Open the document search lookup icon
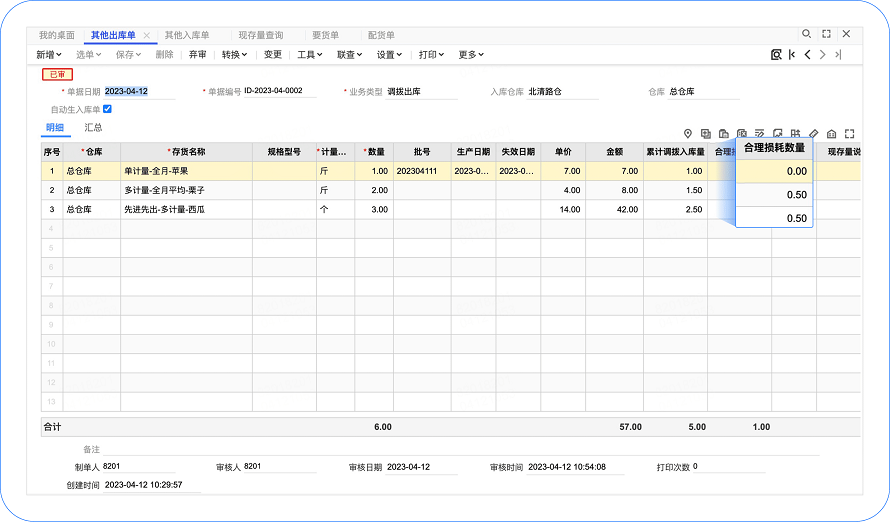The height and width of the screenshot is (522, 890). click(x=776, y=55)
